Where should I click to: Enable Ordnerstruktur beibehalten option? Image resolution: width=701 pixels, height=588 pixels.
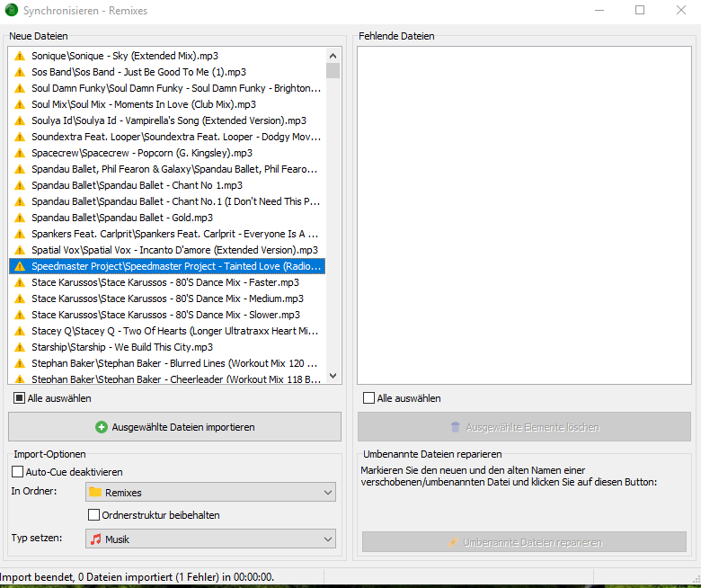click(93, 515)
